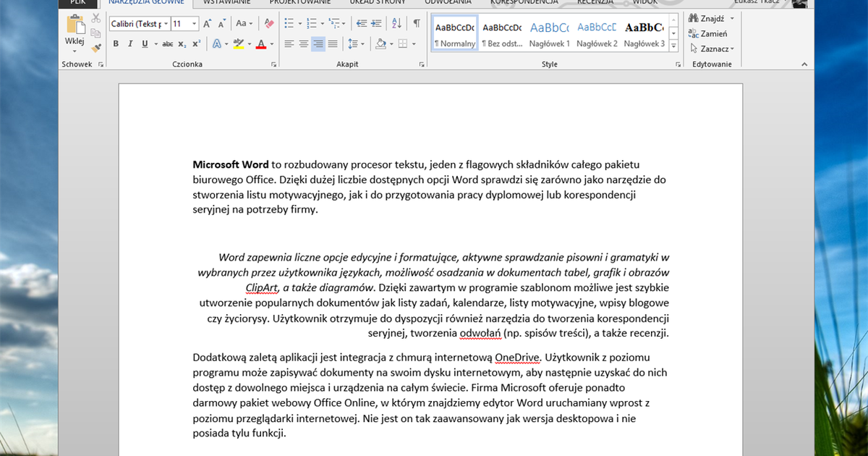This screenshot has width=868, height=456.
Task: Open the font size dropdown
Action: click(194, 23)
